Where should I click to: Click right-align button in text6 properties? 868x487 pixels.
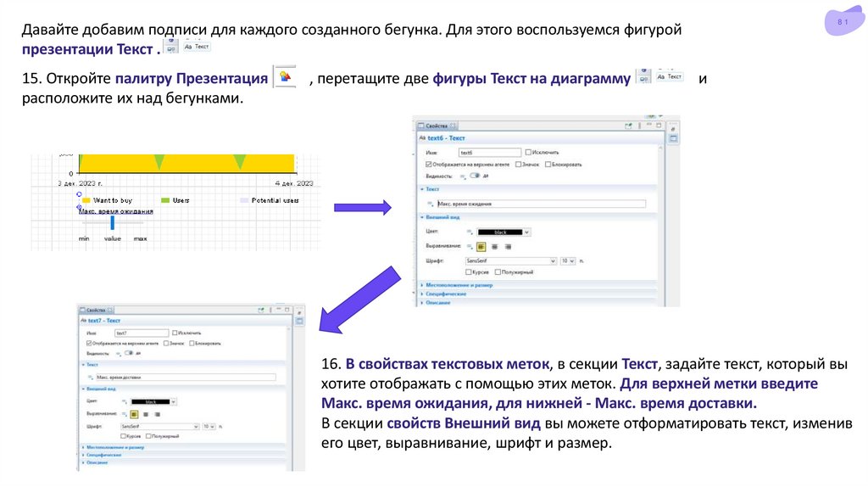point(509,247)
